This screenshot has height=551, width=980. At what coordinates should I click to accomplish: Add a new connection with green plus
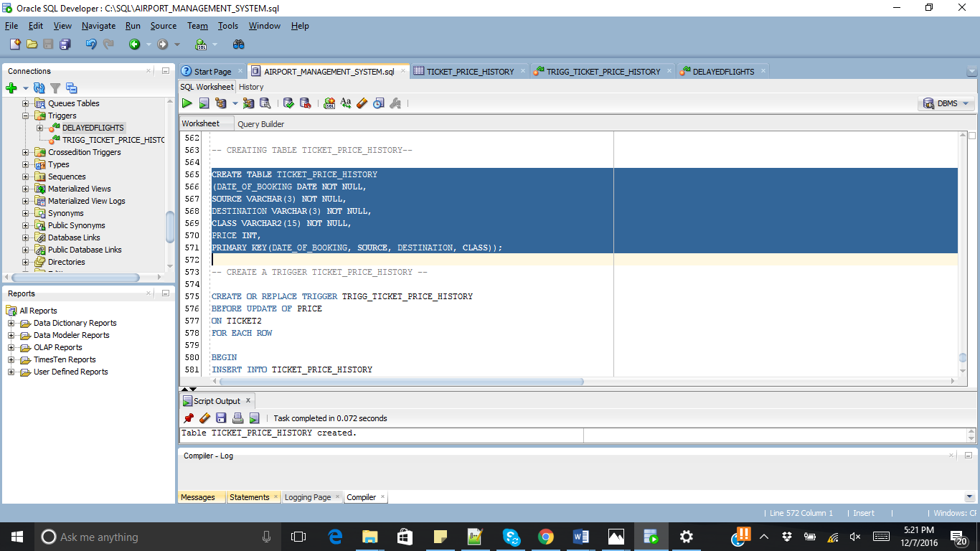click(11, 88)
